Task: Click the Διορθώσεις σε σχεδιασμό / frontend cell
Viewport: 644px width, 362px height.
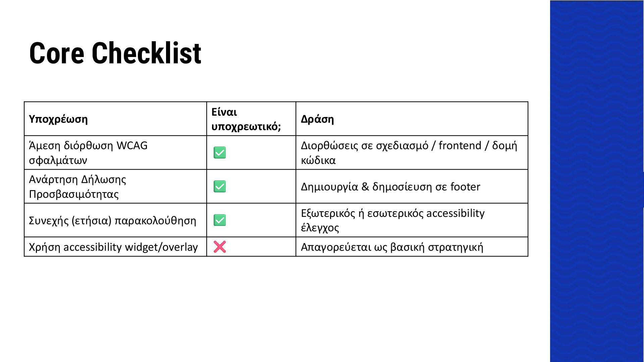Action: pyautogui.click(x=412, y=153)
